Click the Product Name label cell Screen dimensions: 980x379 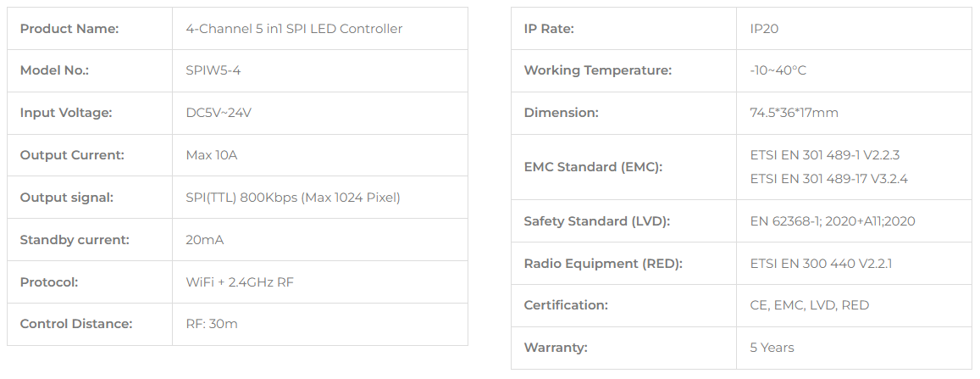click(x=69, y=29)
